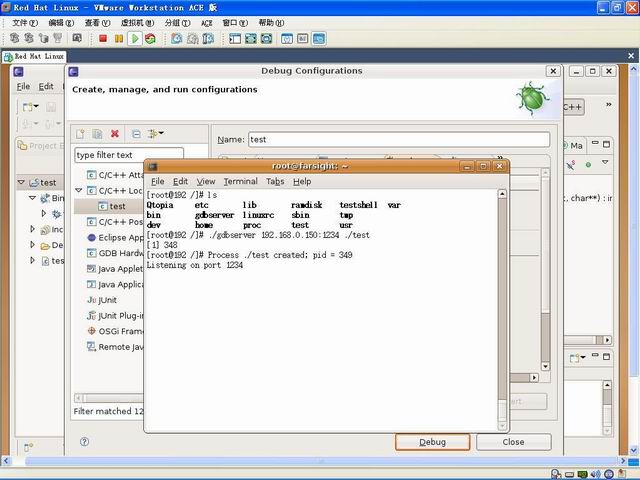Click the new launch configuration icon
The height and width of the screenshot is (480, 640).
pyautogui.click(x=80, y=134)
